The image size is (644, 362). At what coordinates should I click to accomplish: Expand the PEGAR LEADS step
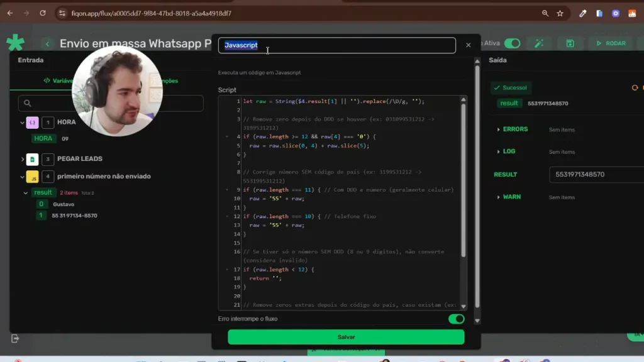(x=23, y=159)
